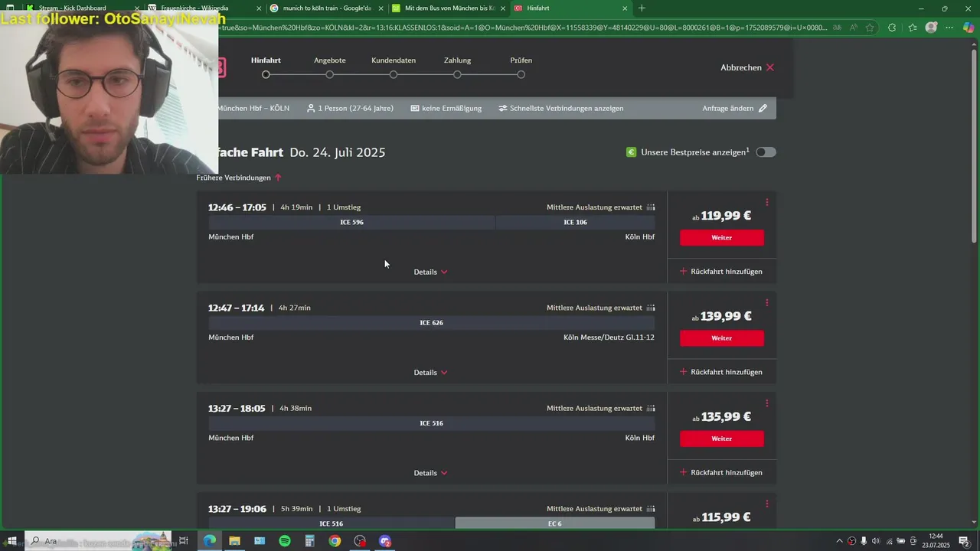Open Google Chrome from the taskbar

pyautogui.click(x=335, y=541)
